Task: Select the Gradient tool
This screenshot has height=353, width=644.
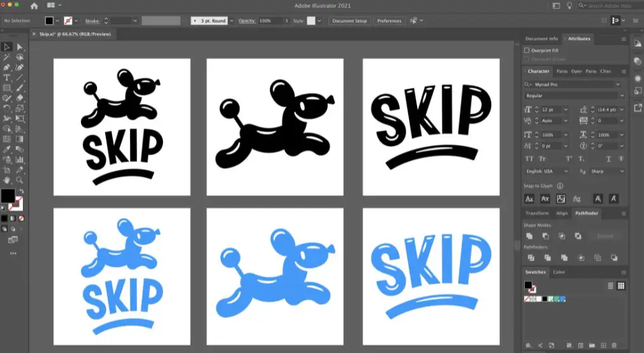Action: coord(19,139)
